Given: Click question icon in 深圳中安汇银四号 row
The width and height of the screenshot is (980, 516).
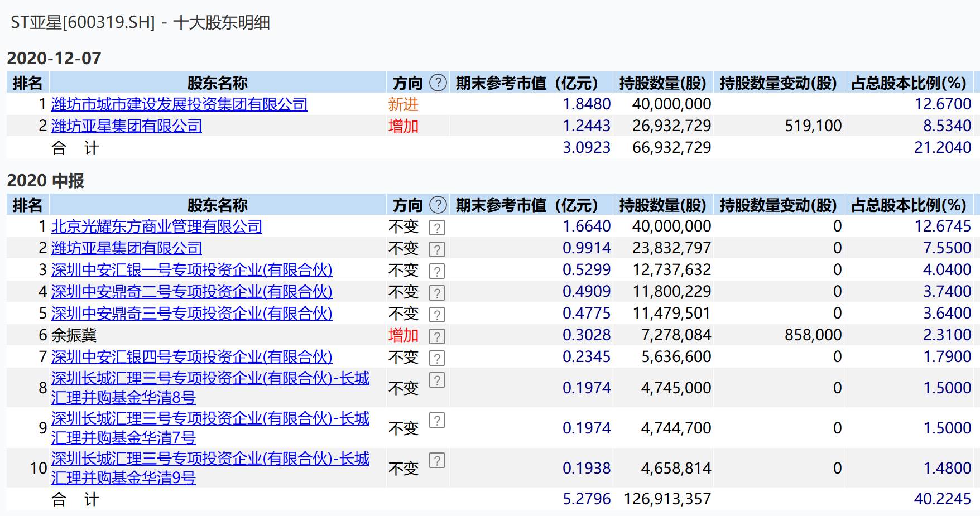Looking at the screenshot, I should click(x=436, y=358).
